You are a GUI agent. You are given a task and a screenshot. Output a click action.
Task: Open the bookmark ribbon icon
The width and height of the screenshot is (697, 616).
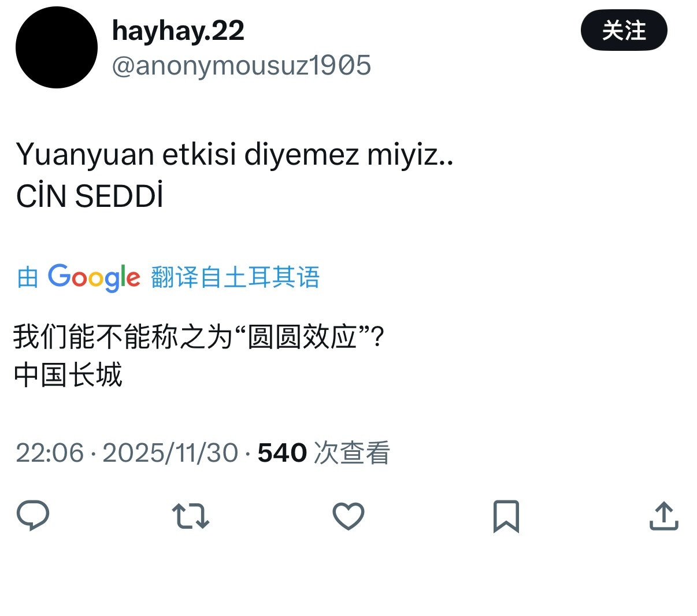(506, 517)
